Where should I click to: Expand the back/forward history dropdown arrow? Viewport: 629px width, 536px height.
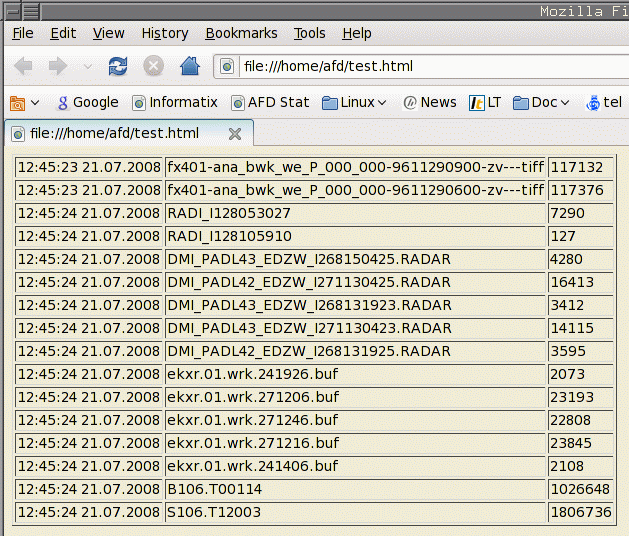tap(87, 68)
